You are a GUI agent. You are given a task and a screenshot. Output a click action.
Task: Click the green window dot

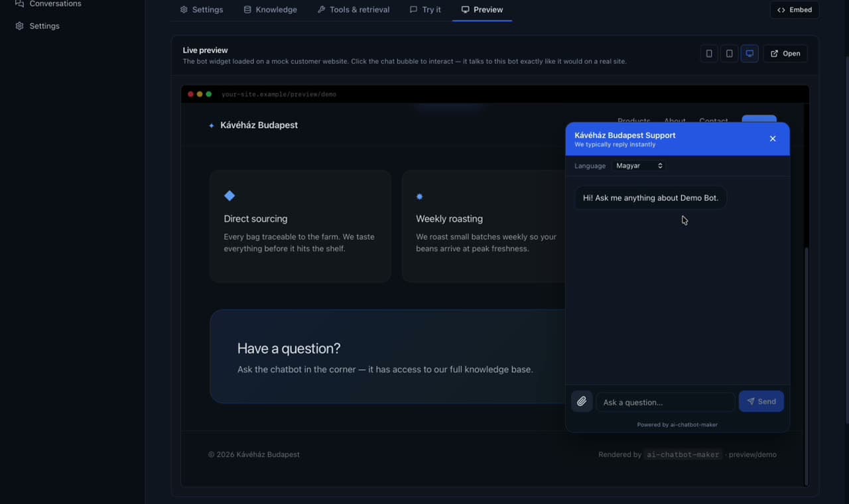[x=209, y=94]
